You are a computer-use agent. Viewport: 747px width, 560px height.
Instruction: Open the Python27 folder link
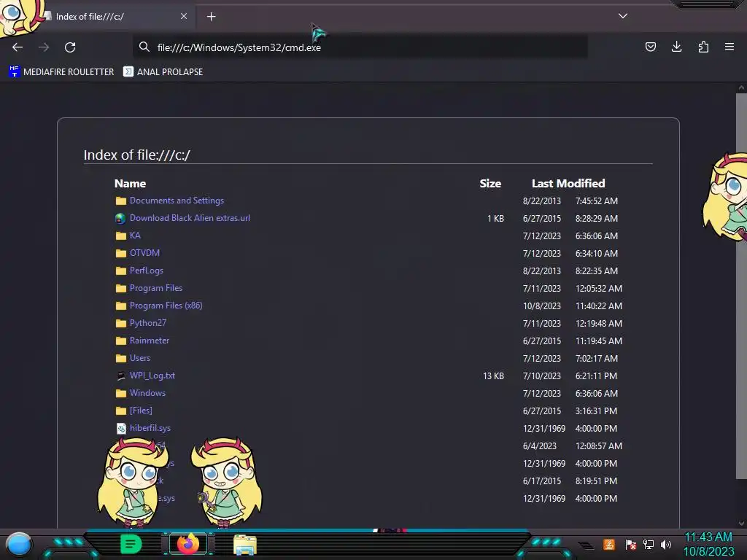click(x=147, y=323)
